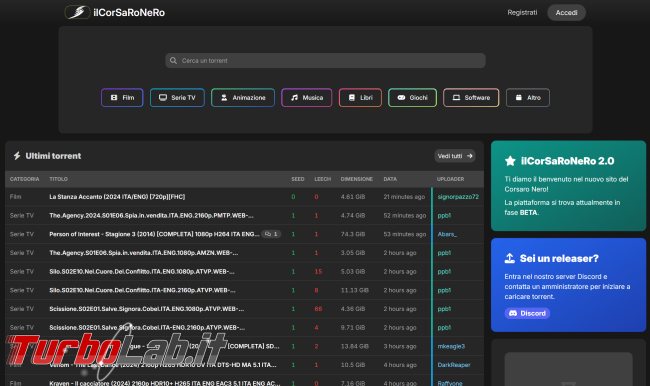This screenshot has width=650, height=386.
Task: Click the UPLOADER column header
Action: point(450,179)
